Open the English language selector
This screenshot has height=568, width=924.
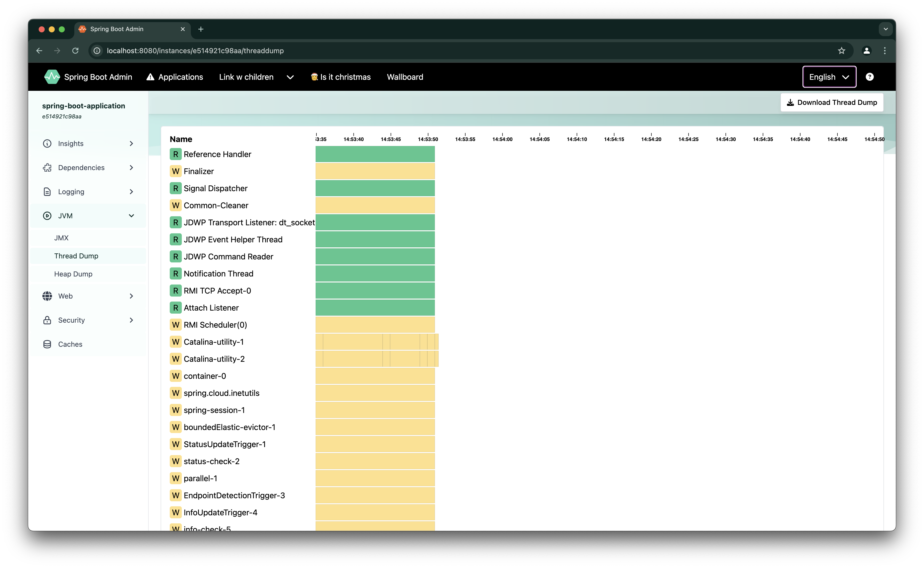point(829,77)
